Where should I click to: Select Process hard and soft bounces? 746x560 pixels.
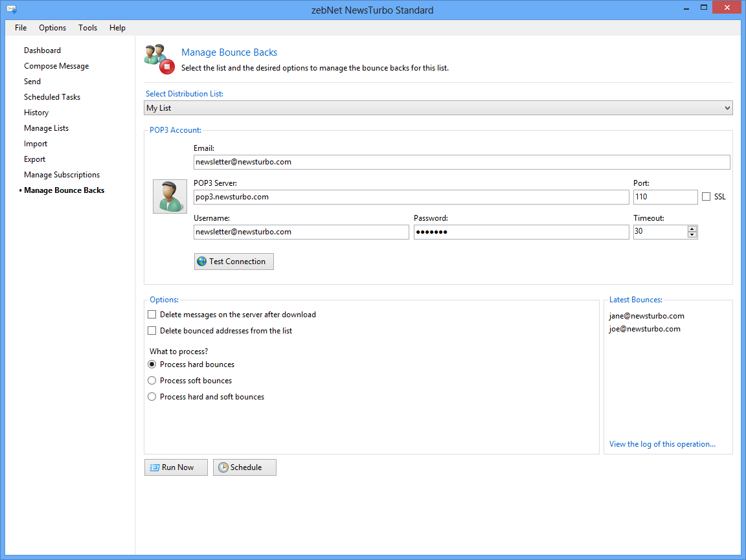[x=152, y=397]
